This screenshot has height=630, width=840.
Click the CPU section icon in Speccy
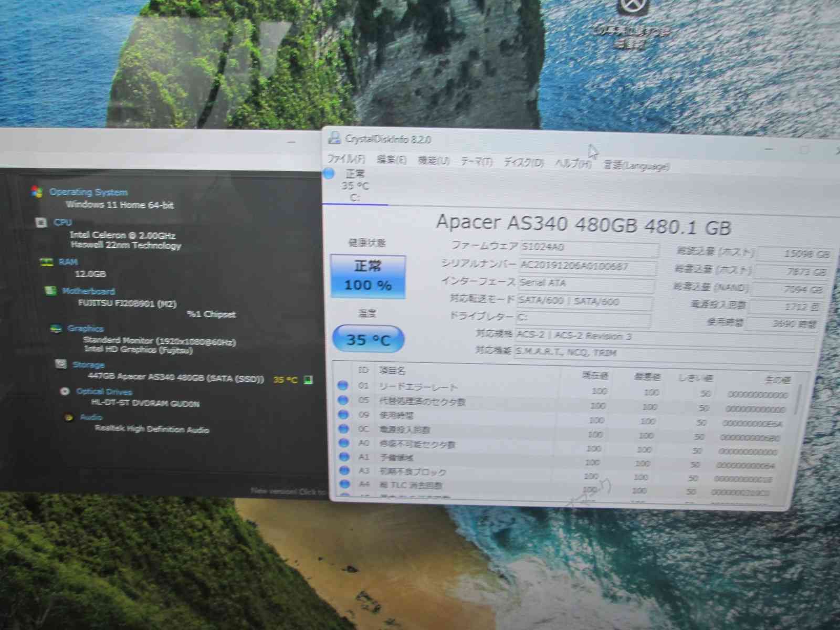42,222
